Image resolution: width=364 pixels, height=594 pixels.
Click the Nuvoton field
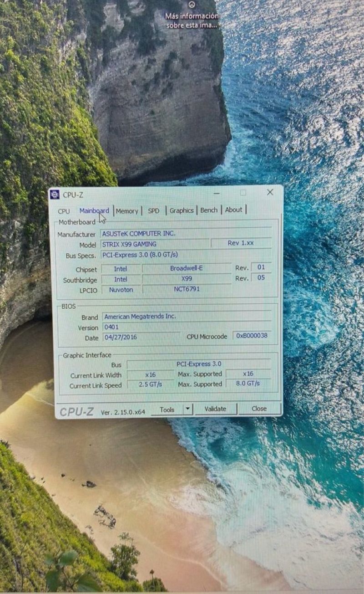click(x=121, y=289)
